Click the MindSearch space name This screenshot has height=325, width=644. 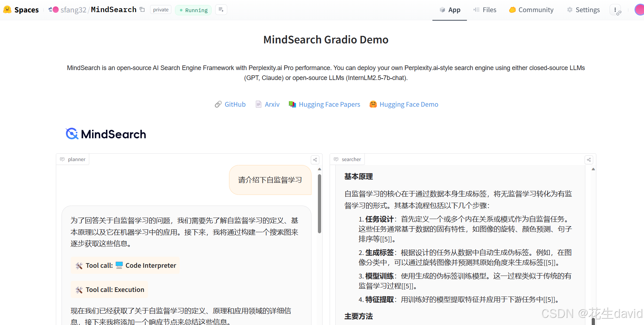[x=113, y=10]
